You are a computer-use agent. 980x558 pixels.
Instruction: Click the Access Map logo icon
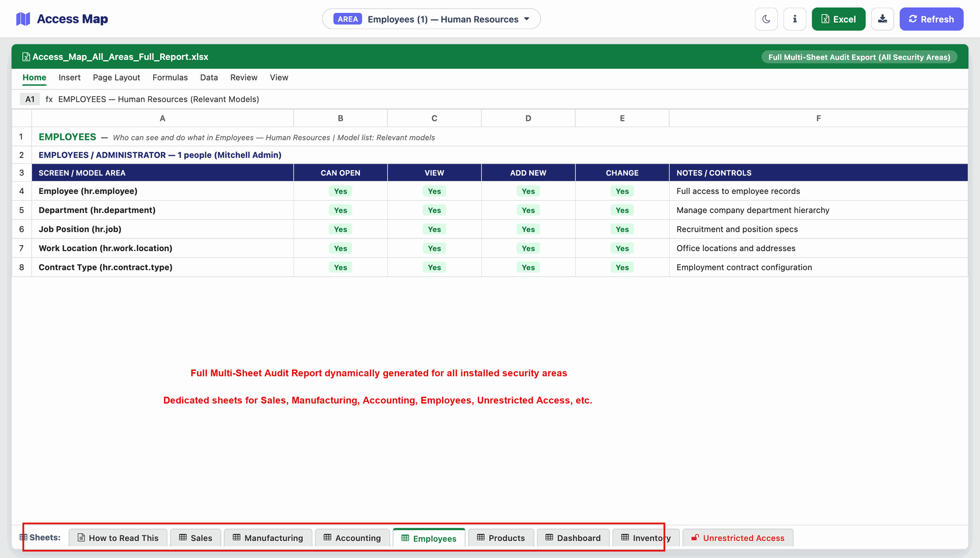pyautogui.click(x=23, y=19)
